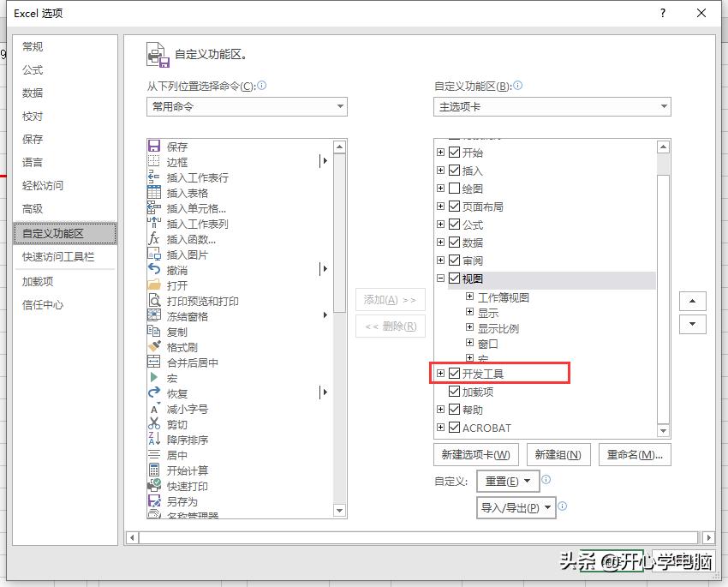
Task: Toggle the 开发工具 checkbox
Action: (455, 373)
